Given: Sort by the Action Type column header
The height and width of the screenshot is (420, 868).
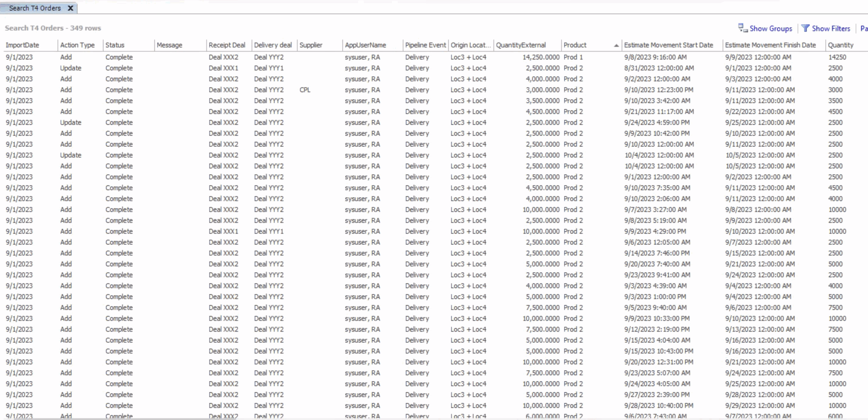Looking at the screenshot, I should pyautogui.click(x=77, y=45).
